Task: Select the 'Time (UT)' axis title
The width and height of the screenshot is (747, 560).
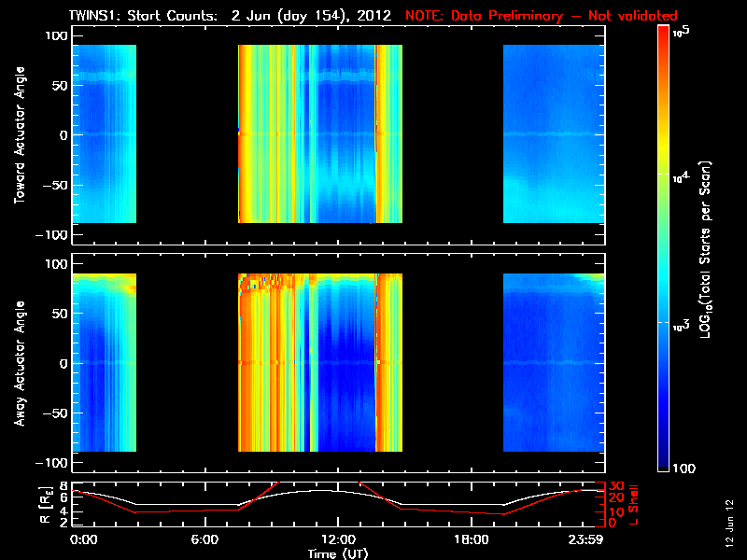Action: [338, 553]
